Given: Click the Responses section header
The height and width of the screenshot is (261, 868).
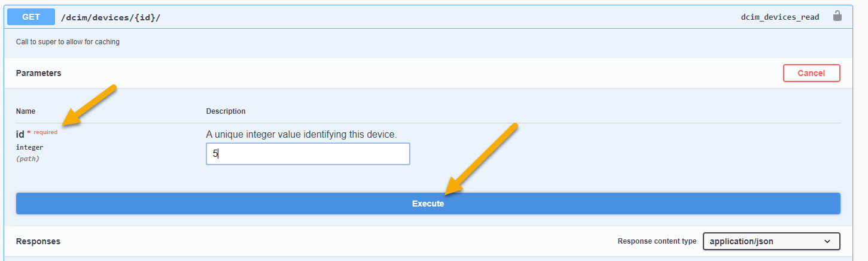Looking at the screenshot, I should click(x=38, y=241).
